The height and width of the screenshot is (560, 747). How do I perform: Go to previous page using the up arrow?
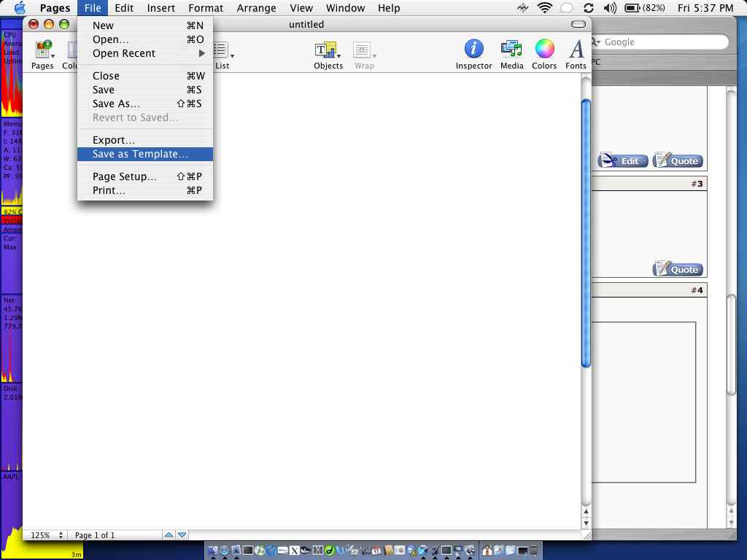169,534
